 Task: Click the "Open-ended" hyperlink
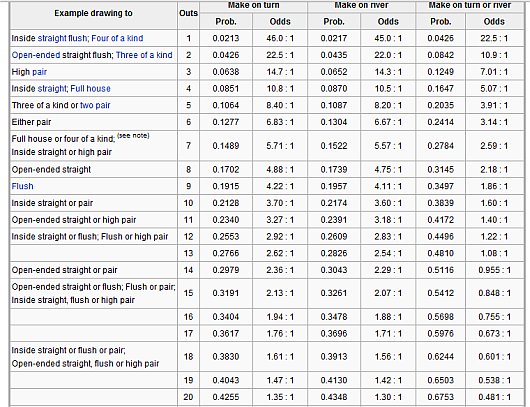tap(36, 55)
